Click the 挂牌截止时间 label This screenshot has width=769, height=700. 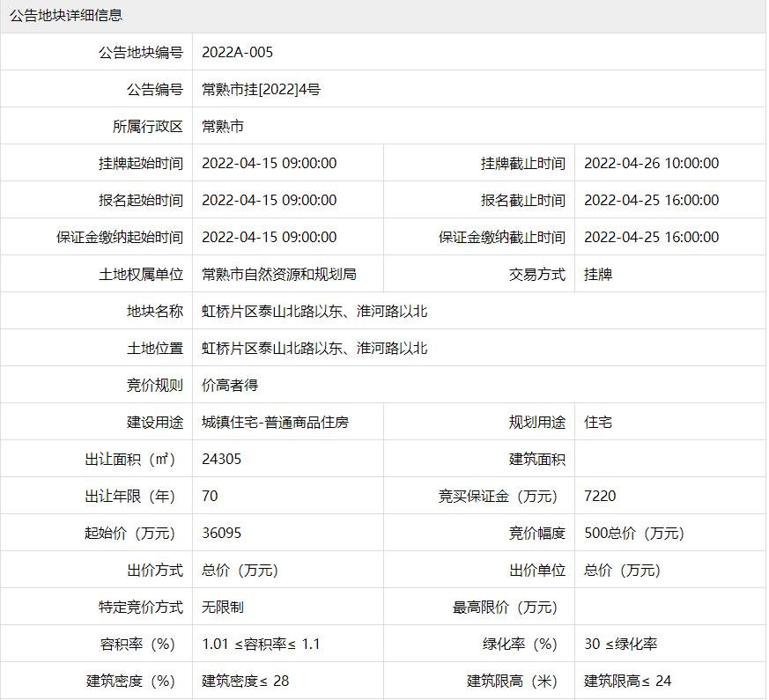coord(523,163)
